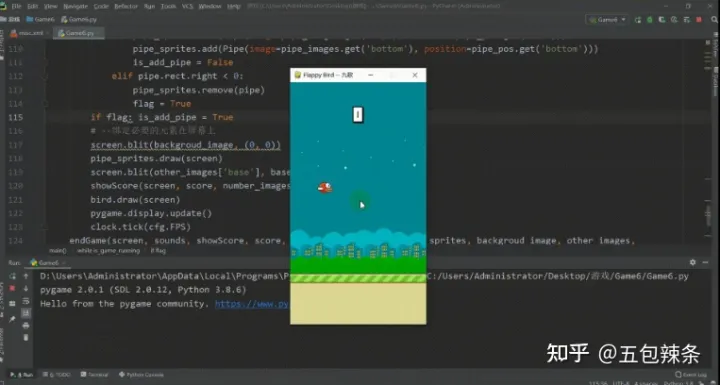Viewport: 720px width, 385px height.
Task: Click the main() breadcrumb below editor
Action: pyautogui.click(x=58, y=251)
